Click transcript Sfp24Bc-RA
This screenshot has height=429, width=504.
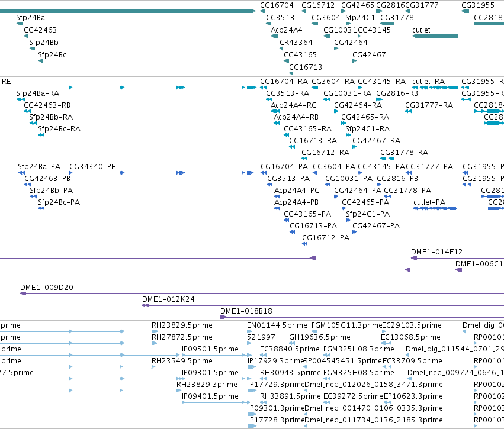click(59, 129)
